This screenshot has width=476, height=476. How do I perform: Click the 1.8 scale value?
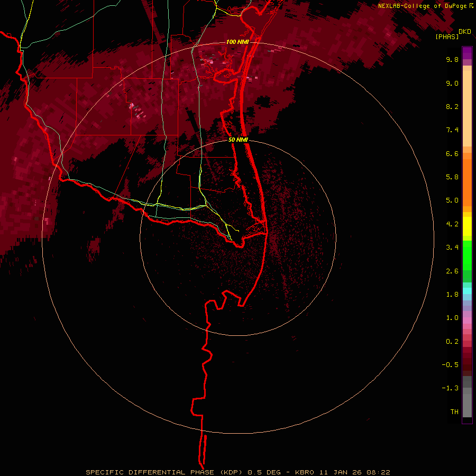click(452, 295)
